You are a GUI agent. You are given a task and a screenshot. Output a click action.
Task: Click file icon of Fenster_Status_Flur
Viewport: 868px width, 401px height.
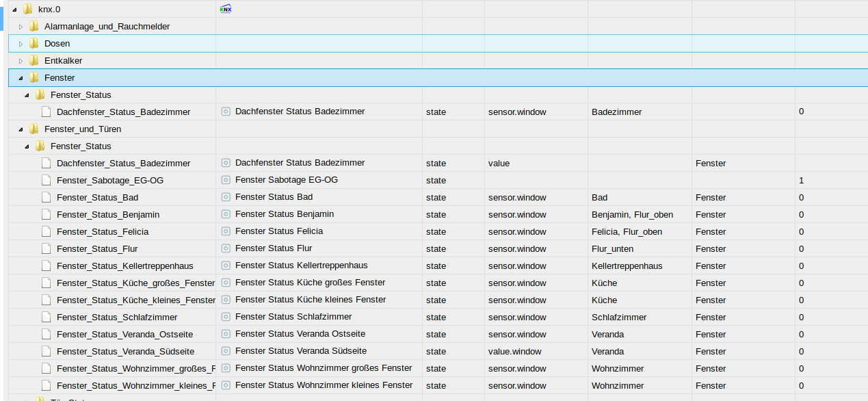(46, 248)
